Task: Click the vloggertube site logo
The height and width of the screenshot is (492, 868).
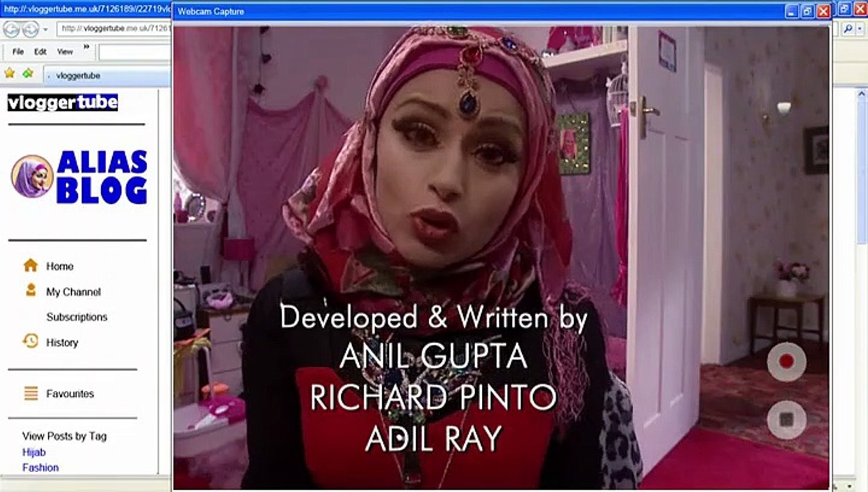Action: (x=63, y=102)
